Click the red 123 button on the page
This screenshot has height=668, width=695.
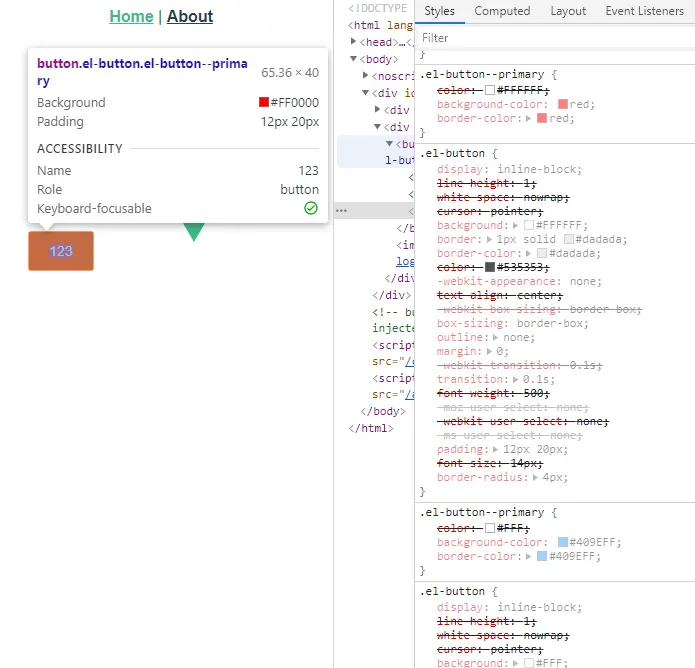click(61, 251)
